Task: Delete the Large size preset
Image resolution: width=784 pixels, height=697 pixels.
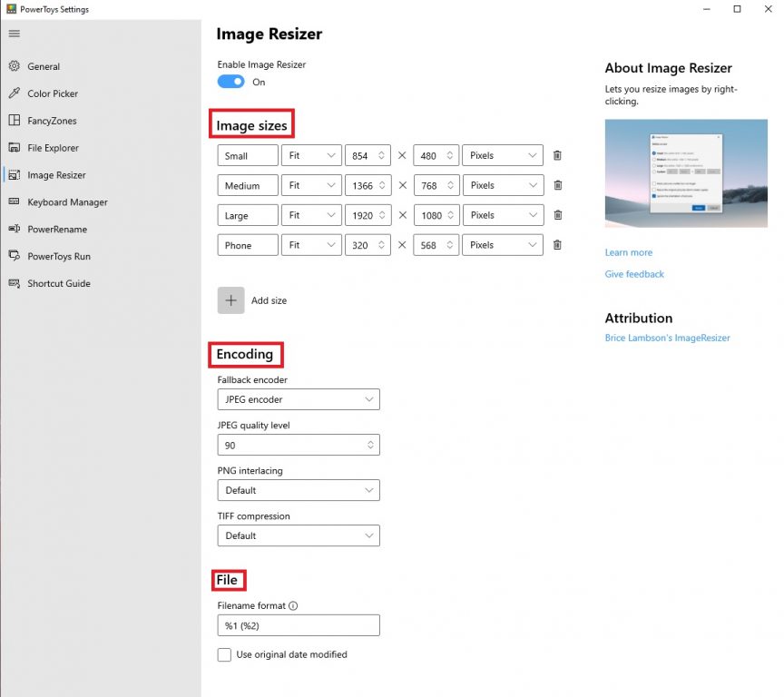Action: (558, 215)
